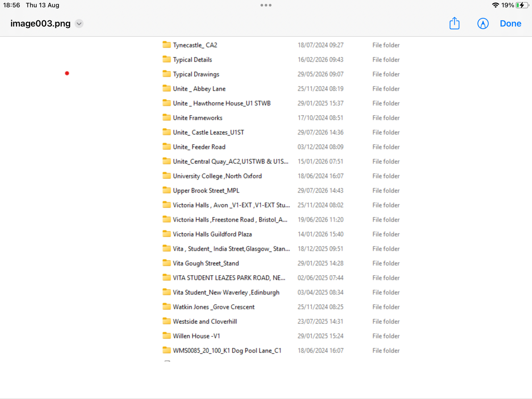Select the text Unite_ Castle Leazes_U1ST
Viewport: 532px width, 399px height.
click(x=208, y=132)
